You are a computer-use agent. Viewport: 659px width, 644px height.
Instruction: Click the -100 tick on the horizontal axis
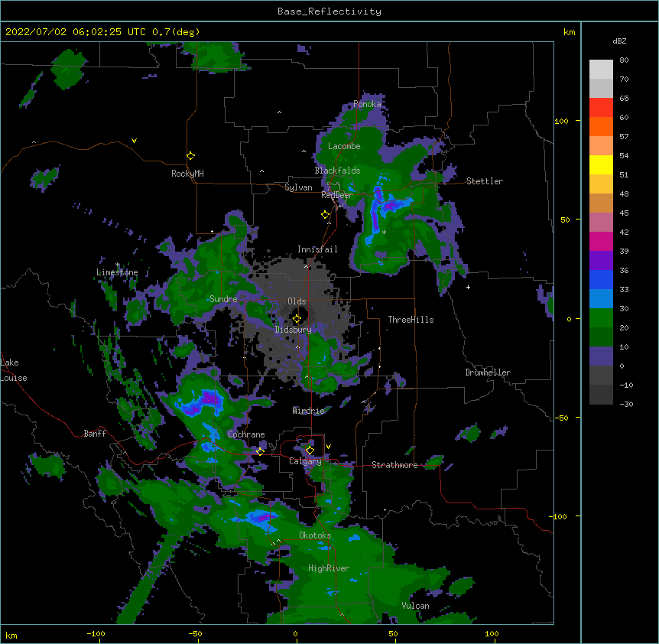pyautogui.click(x=96, y=633)
